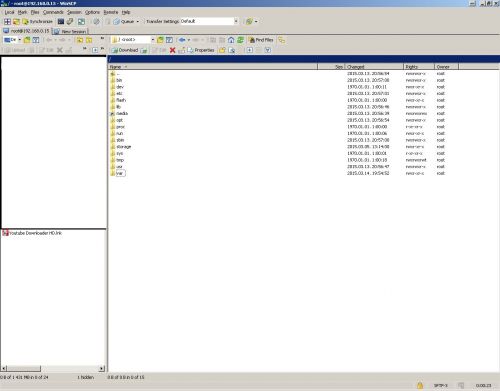Sort remote files by Name column
Screen dimensions: 500x391
pyautogui.click(x=213, y=67)
